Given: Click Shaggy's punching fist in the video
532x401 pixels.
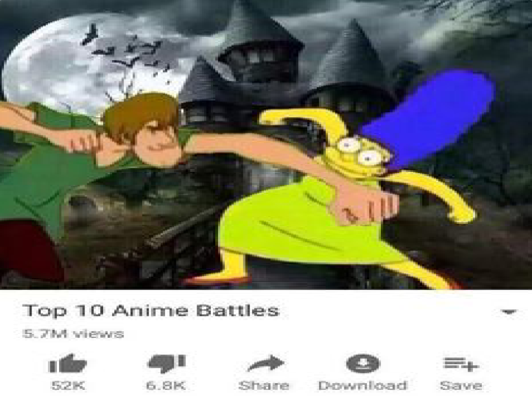Looking at the screenshot, I should (368, 205).
